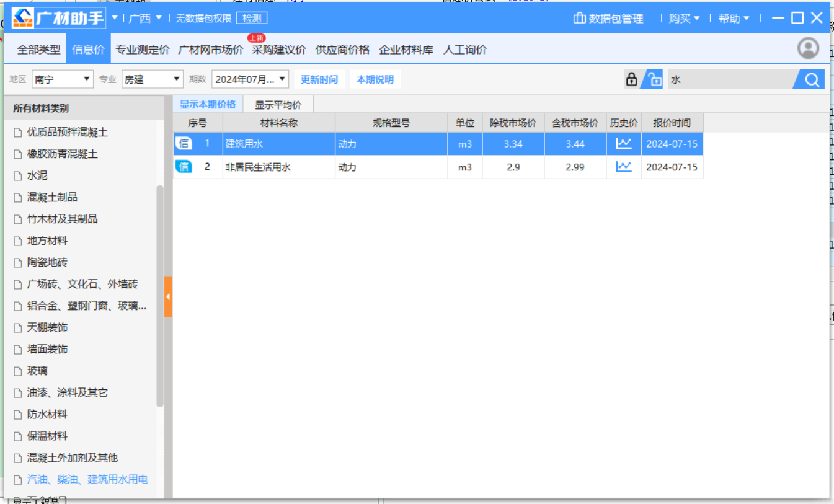Select 玻璃 category
This screenshot has width=834, height=504.
pyautogui.click(x=37, y=371)
